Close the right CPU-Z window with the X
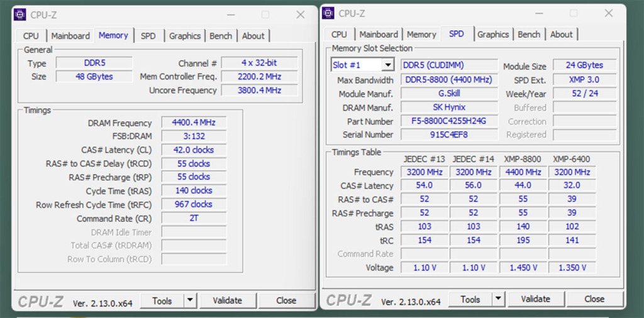 click(609, 13)
